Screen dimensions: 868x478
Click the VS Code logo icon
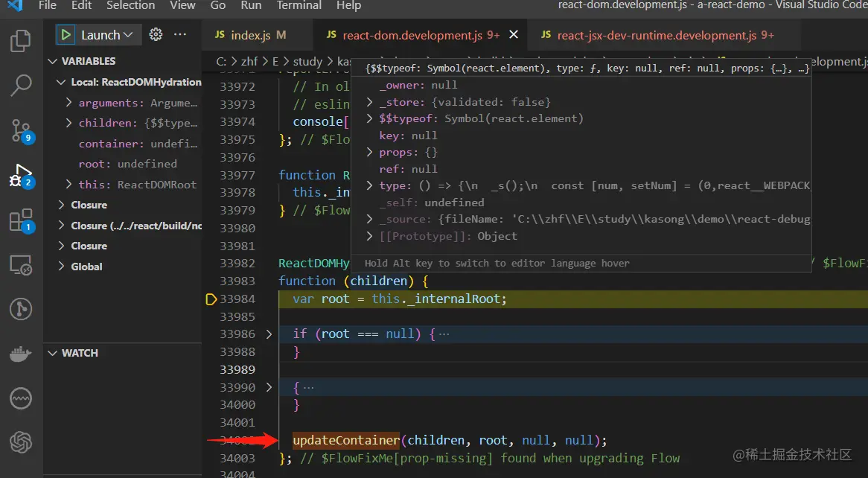point(15,5)
